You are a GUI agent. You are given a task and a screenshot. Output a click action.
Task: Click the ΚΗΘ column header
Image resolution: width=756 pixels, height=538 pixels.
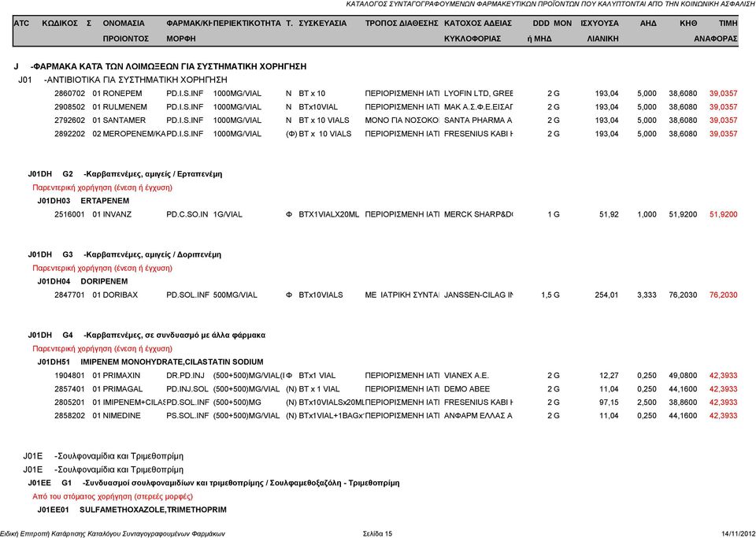pos(688,23)
